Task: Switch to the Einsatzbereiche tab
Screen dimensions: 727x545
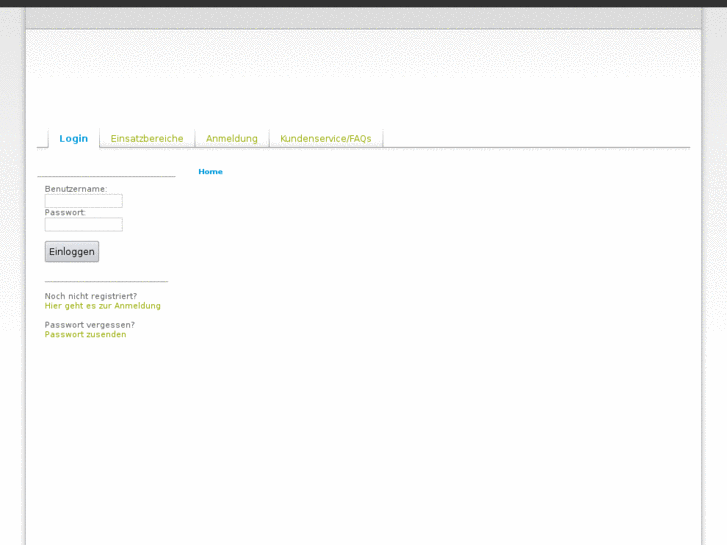Action: point(147,139)
